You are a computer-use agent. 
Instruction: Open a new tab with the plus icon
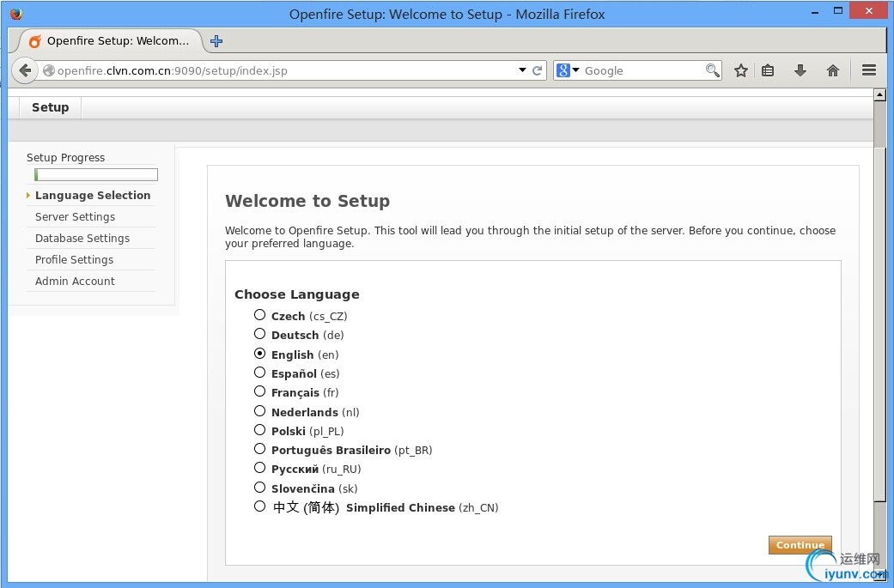216,41
